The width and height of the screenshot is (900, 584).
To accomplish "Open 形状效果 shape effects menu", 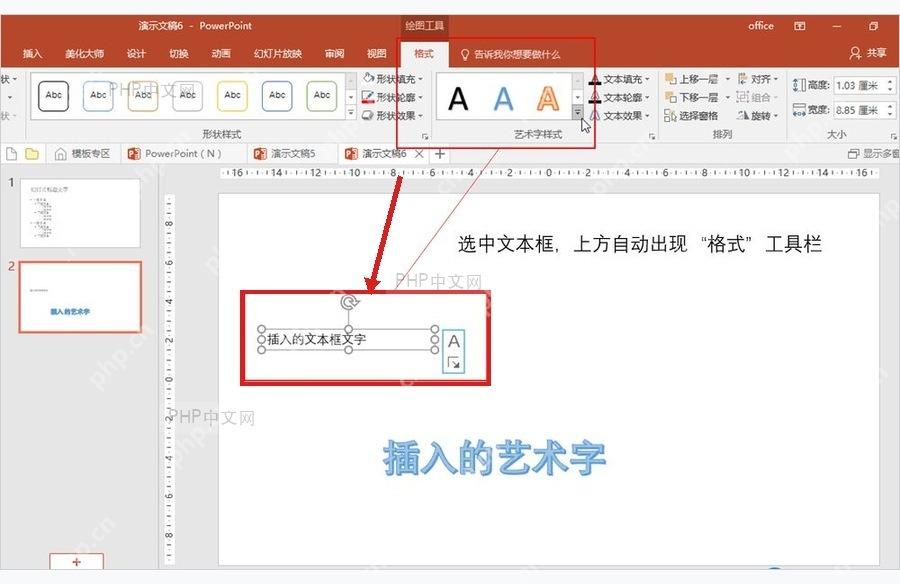I will tap(393, 115).
